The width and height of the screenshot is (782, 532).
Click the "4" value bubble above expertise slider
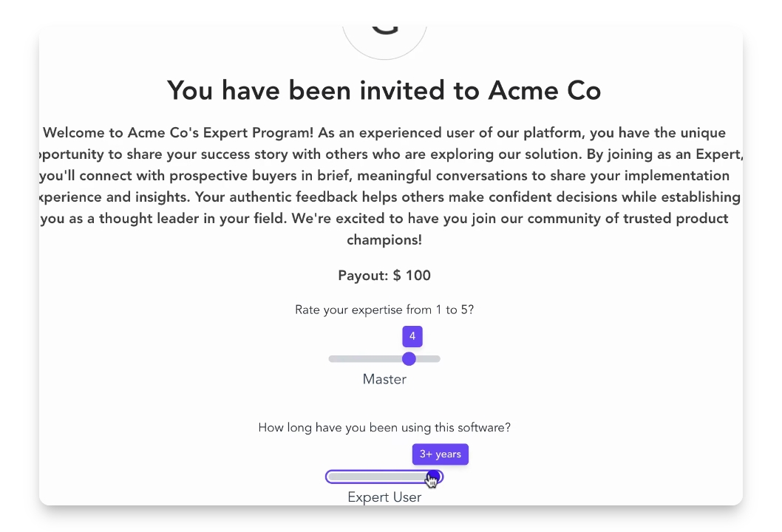pos(412,336)
